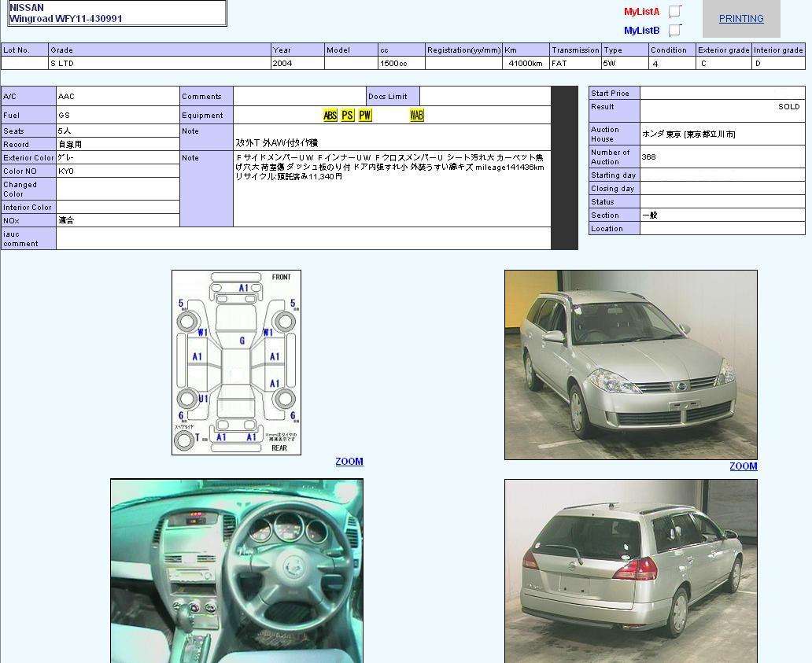The width and height of the screenshot is (812, 663).
Task: Select the fuel value 'GS'
Action: point(65,115)
